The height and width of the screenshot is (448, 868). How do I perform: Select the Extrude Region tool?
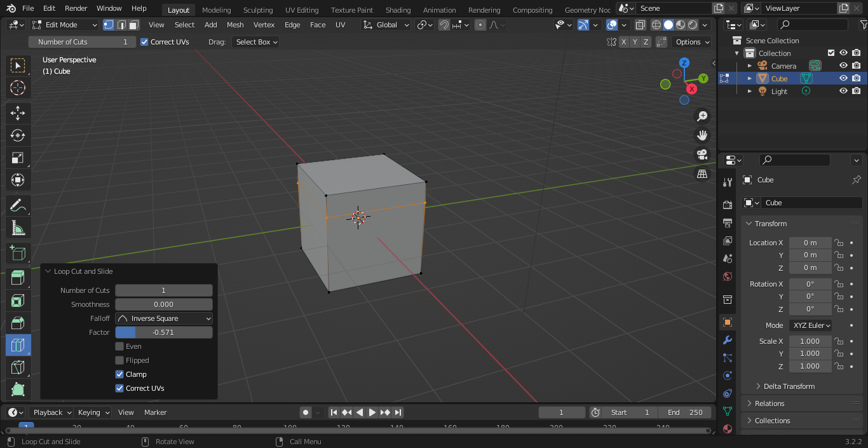coord(18,277)
